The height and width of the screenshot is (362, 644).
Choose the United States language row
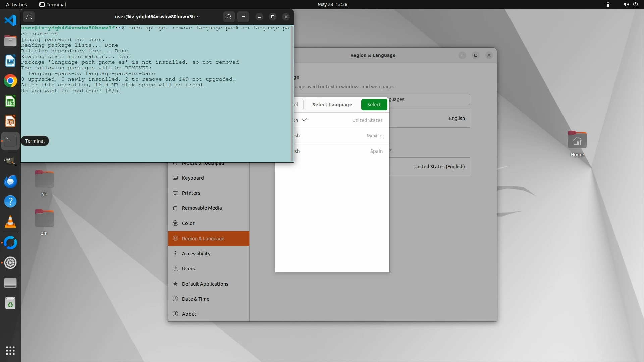[x=339, y=120]
